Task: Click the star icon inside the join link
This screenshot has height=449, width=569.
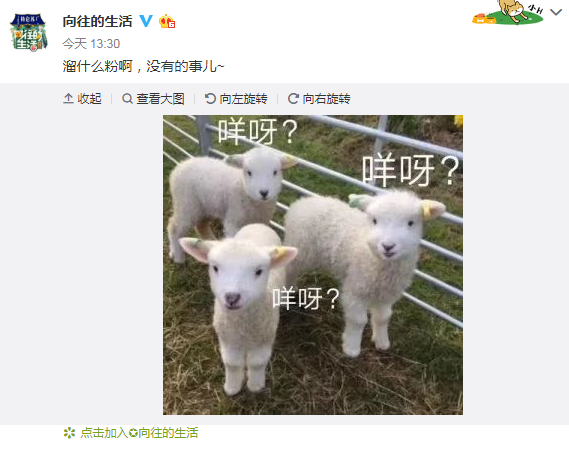Action: click(x=133, y=433)
